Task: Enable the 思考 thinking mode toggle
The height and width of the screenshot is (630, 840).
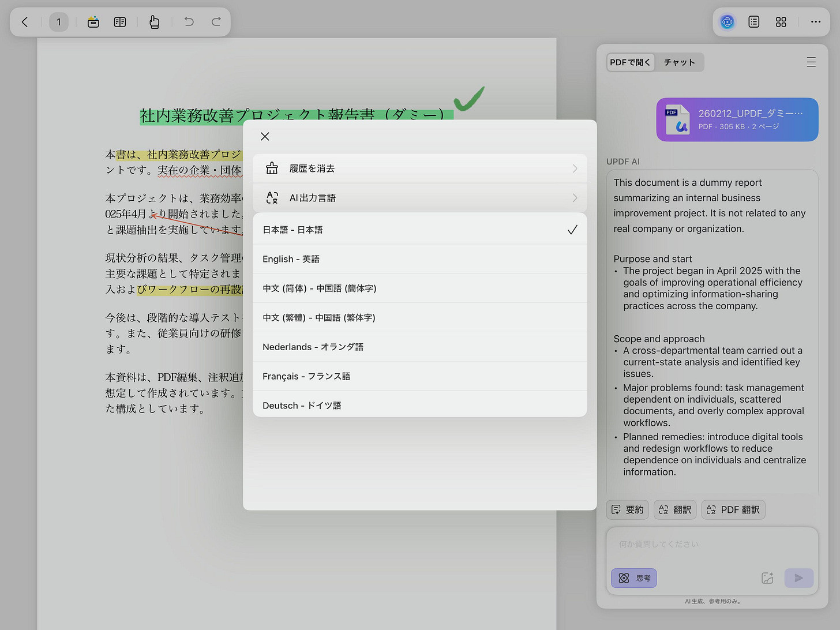Action: (633, 577)
